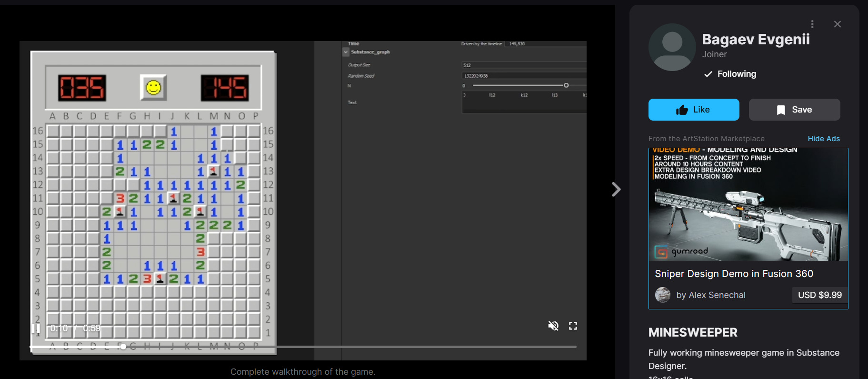Click the mine flag at cell L10

coord(200,211)
